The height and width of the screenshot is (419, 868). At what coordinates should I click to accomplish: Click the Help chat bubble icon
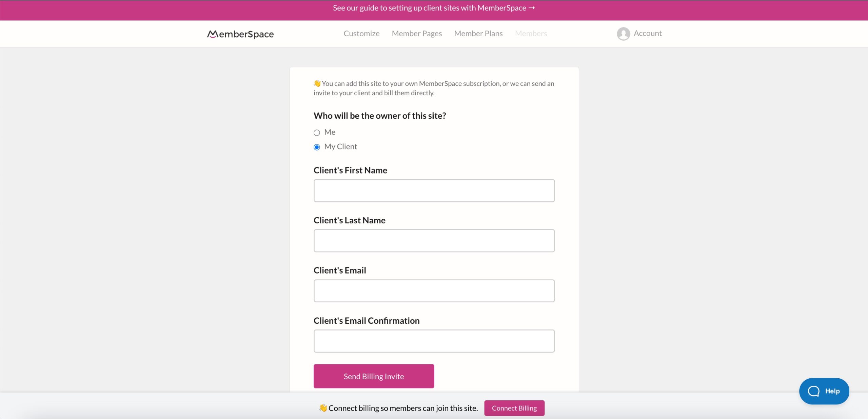[824, 391]
